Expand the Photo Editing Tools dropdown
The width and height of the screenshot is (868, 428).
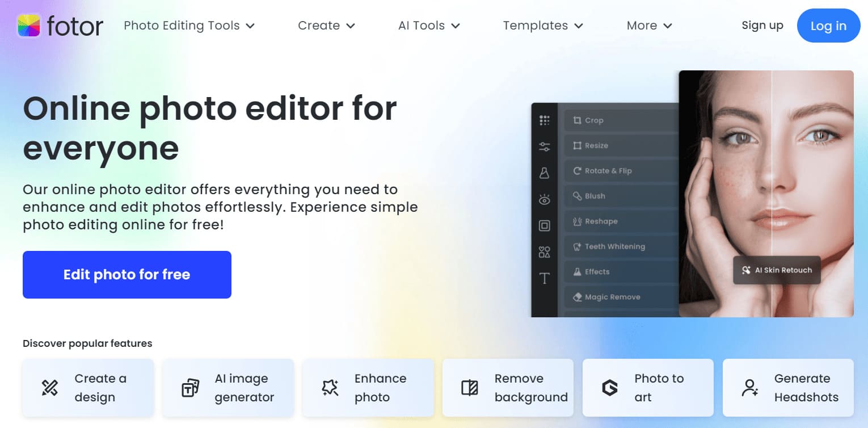tap(189, 26)
